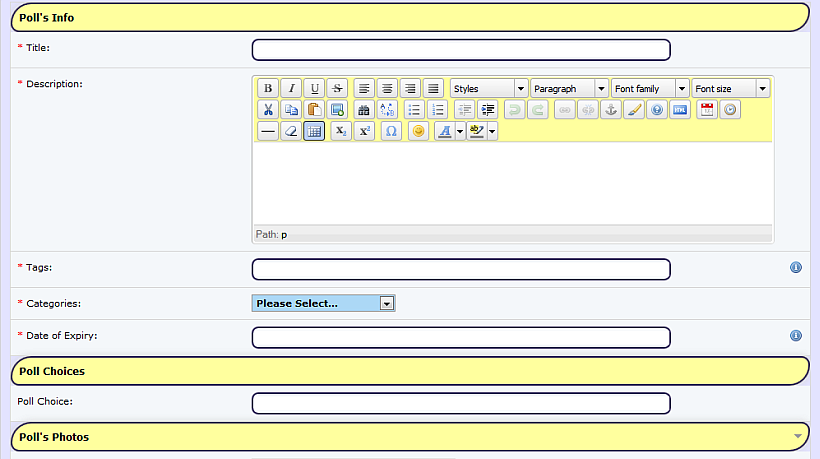This screenshot has width=820, height=459.
Task: Open the Styles dropdown
Action: click(489, 88)
